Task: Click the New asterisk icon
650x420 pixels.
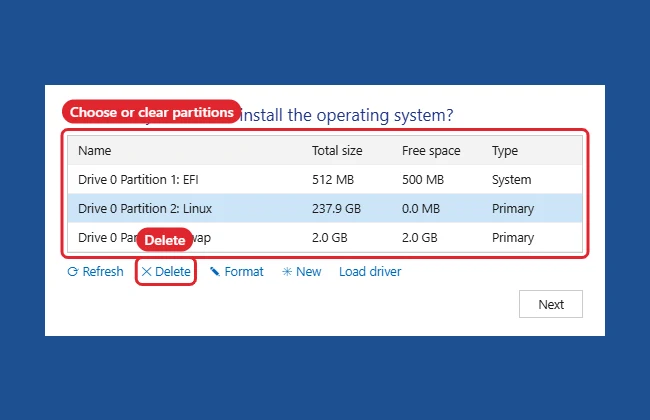Action: click(x=287, y=272)
